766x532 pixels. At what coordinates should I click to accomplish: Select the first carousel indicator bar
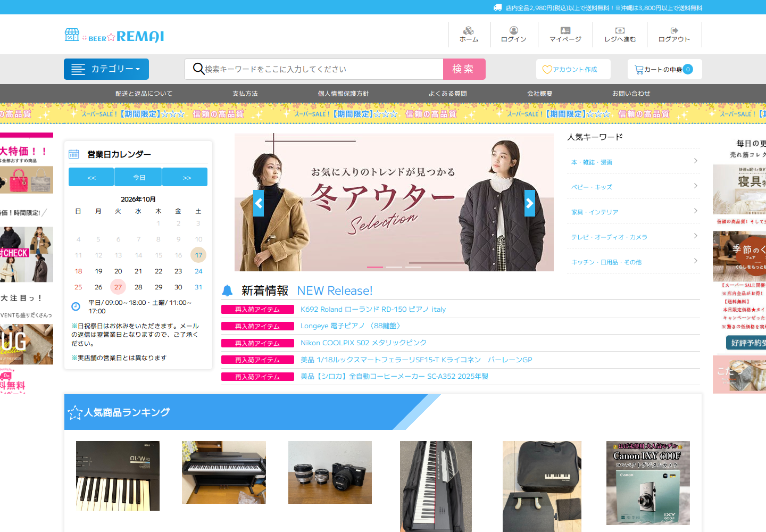tap(374, 267)
